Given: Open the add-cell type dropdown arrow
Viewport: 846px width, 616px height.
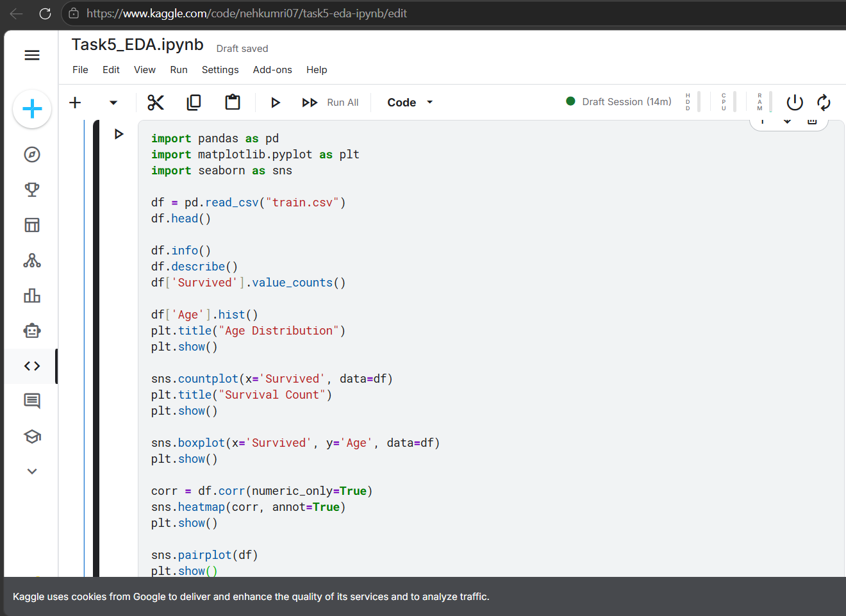Looking at the screenshot, I should (x=113, y=103).
